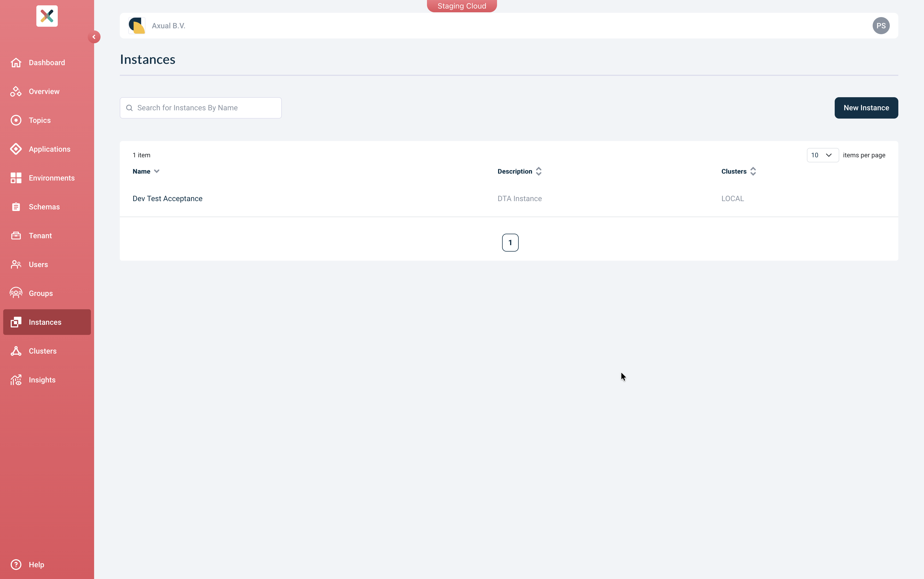The image size is (924, 579).
Task: Select the Overview icon in sidebar
Action: click(16, 91)
